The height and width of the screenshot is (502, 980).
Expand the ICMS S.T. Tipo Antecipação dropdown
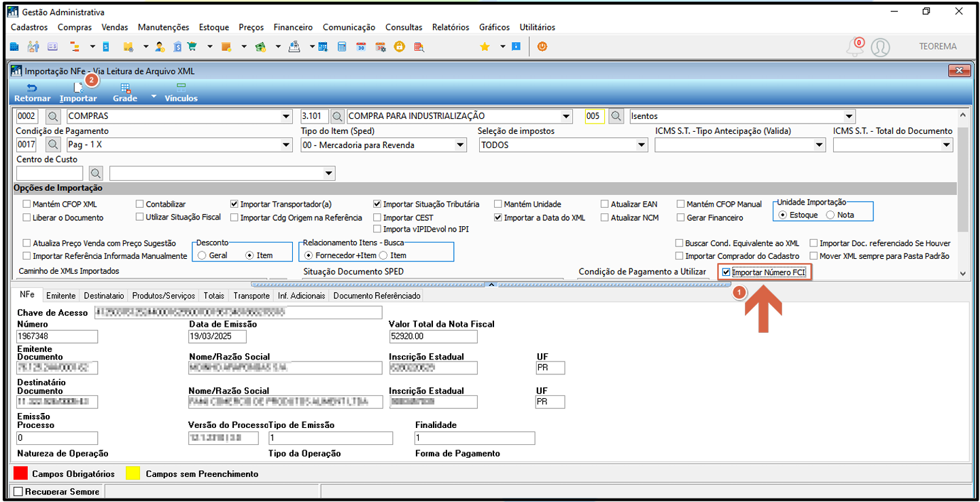[x=818, y=145]
